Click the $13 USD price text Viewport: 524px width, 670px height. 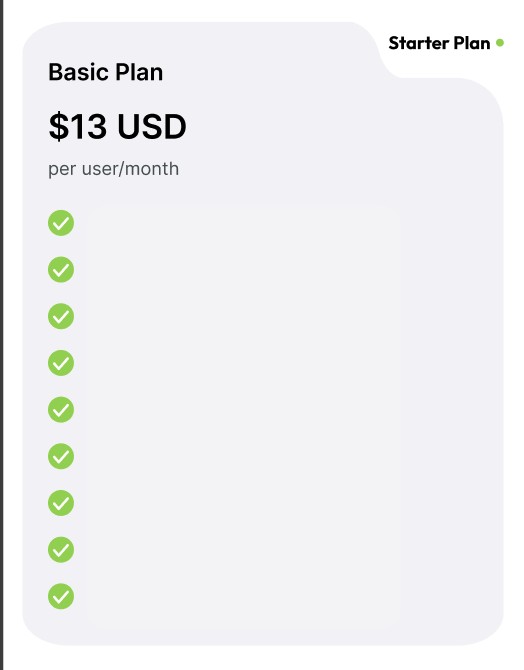(x=118, y=126)
